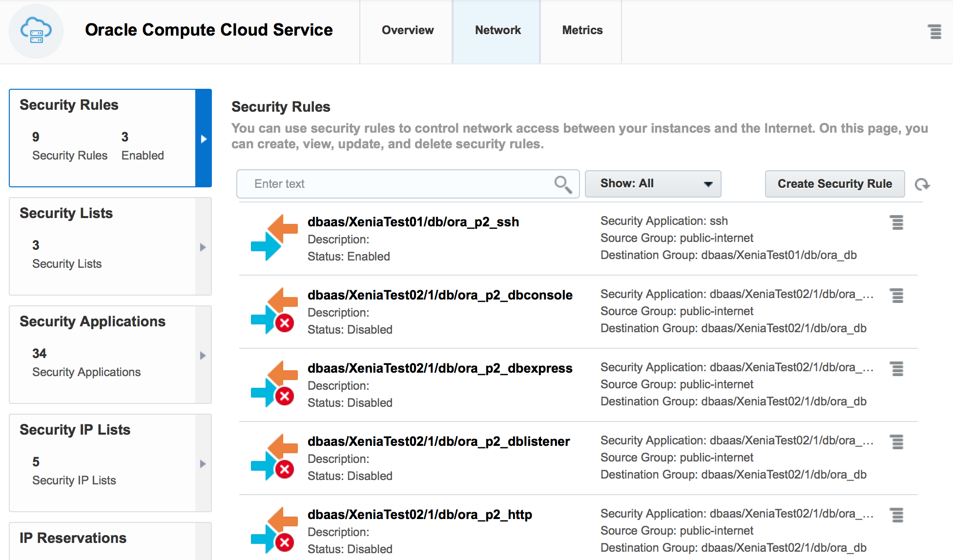Click rule name dbaas/XeniaTest02/1/db/ora_p2_dbexpress

[x=440, y=368]
